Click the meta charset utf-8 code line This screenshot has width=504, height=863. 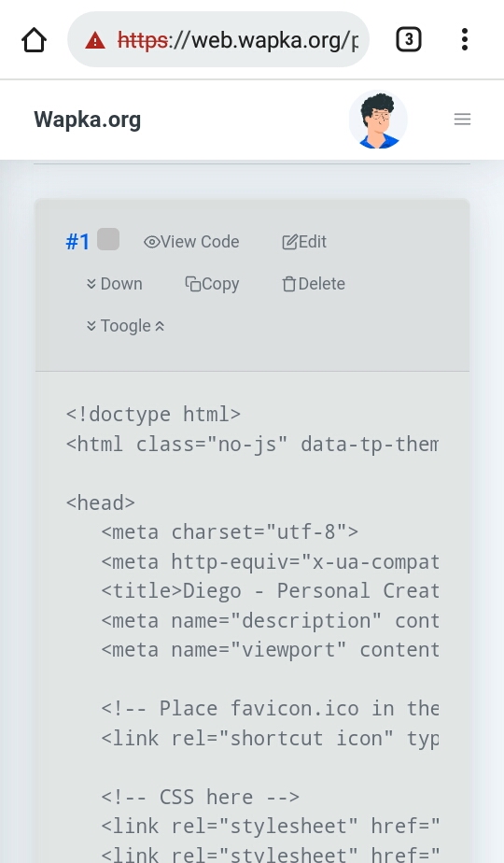pyautogui.click(x=230, y=531)
